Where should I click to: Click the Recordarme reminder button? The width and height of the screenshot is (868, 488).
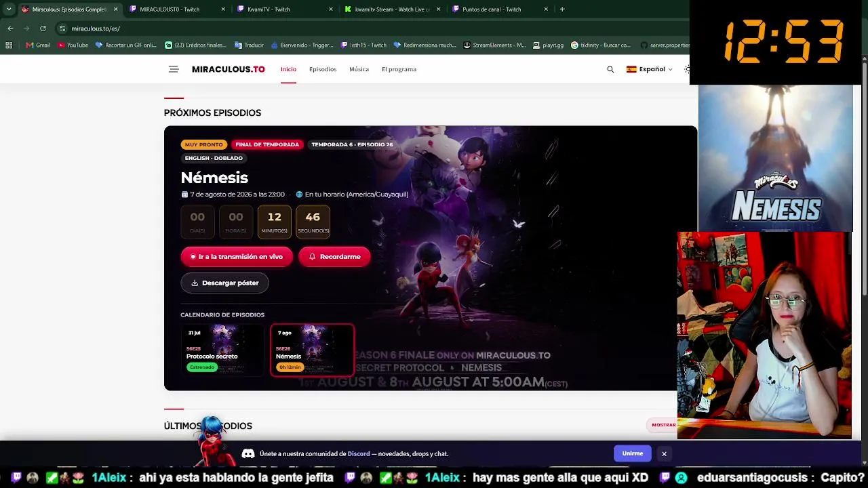pyautogui.click(x=334, y=257)
